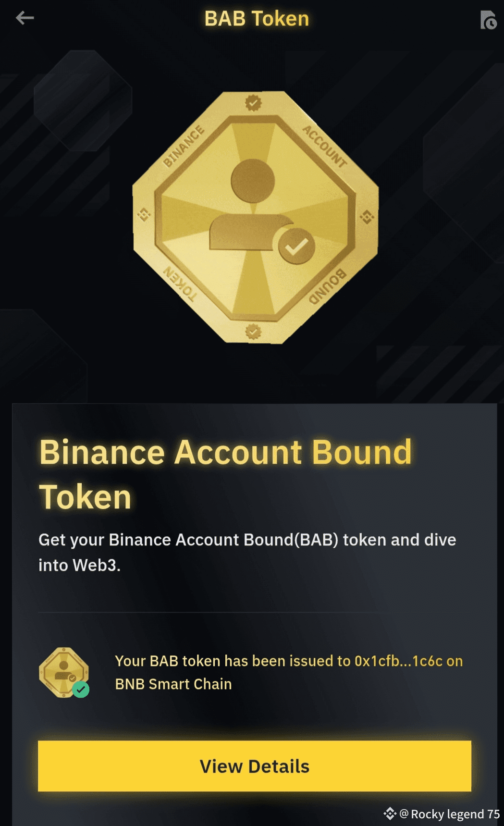Open the history icon in the header
The height and width of the screenshot is (826, 504).
point(488,20)
